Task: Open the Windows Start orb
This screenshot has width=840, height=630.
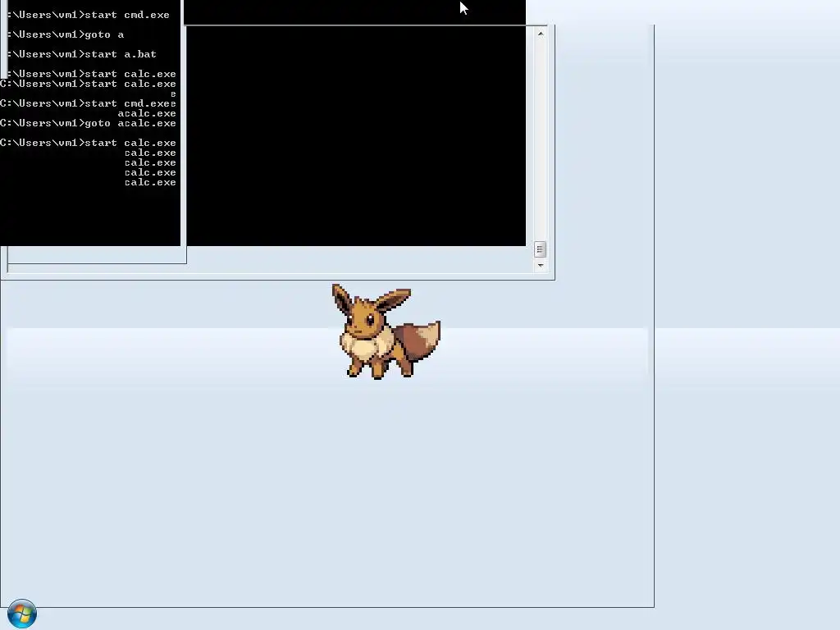Action: click(22, 614)
